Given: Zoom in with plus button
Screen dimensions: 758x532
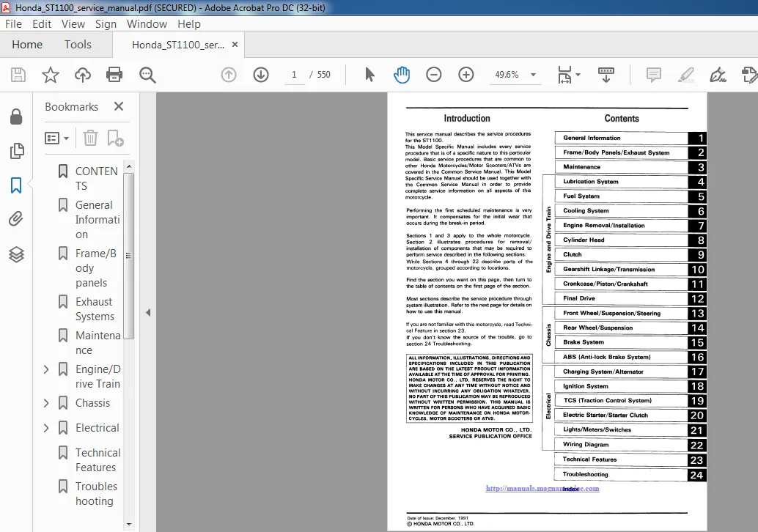Looking at the screenshot, I should (x=466, y=75).
